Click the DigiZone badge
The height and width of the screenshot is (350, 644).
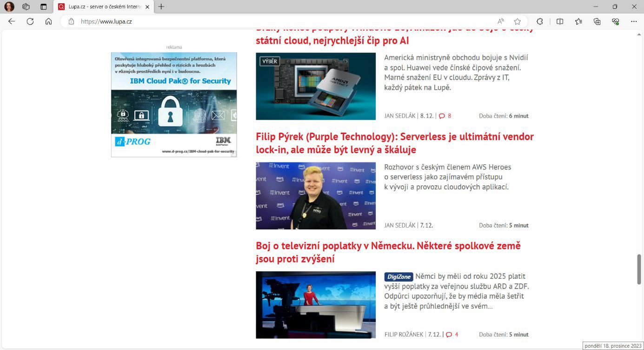tap(399, 277)
